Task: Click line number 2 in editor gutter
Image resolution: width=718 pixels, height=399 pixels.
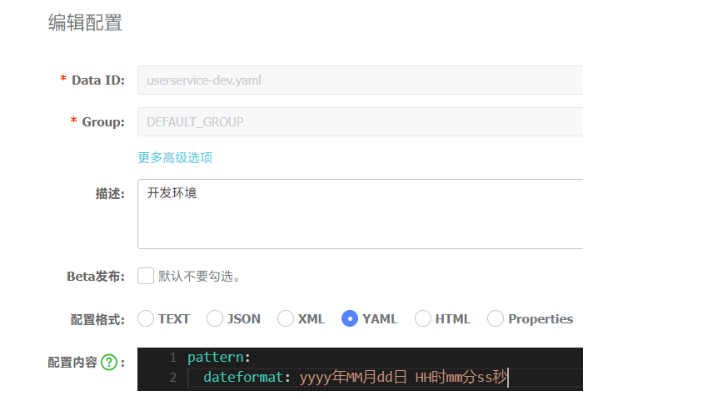Action: click(x=173, y=377)
